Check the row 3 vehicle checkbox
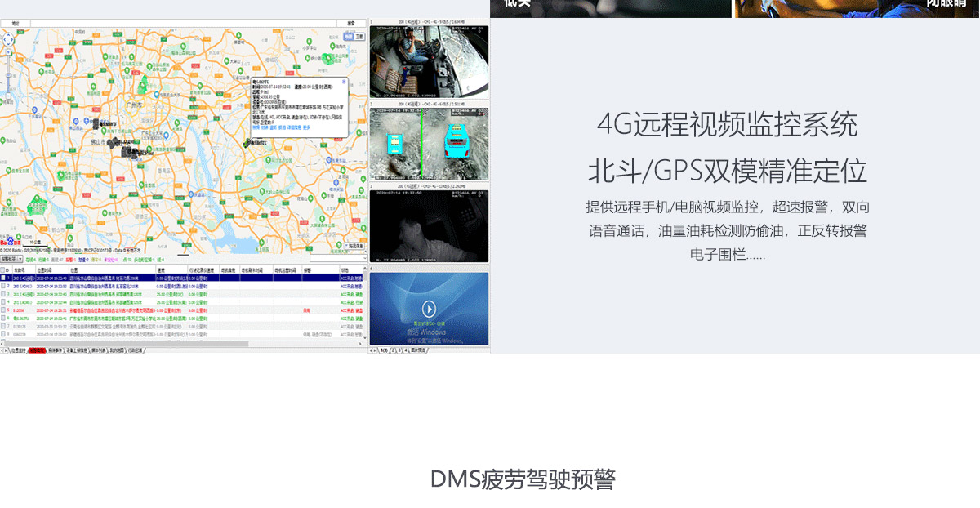 click(3, 294)
